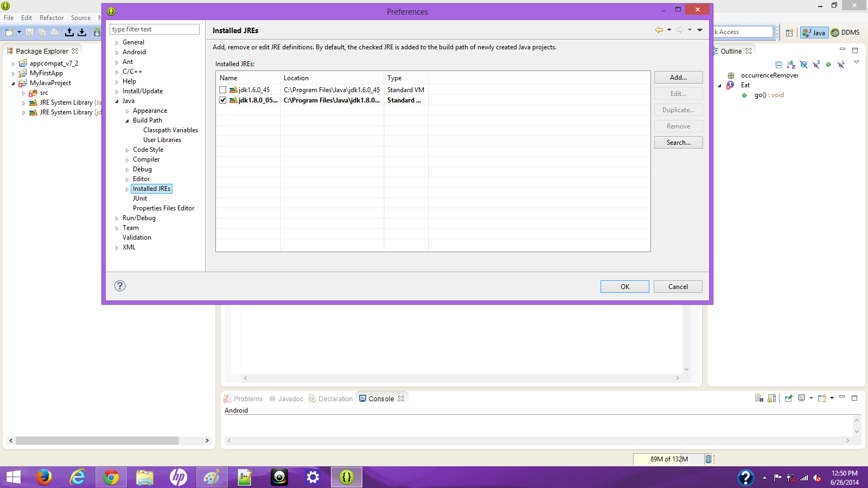The image size is (868, 488).
Task: Run garbage collector trash icon
Action: (708, 459)
